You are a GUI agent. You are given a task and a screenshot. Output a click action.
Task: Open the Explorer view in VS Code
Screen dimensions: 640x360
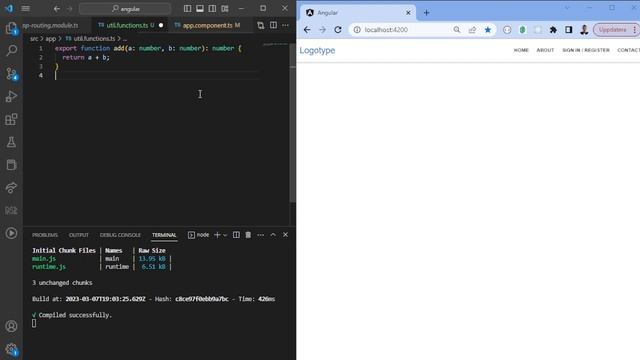(11, 28)
